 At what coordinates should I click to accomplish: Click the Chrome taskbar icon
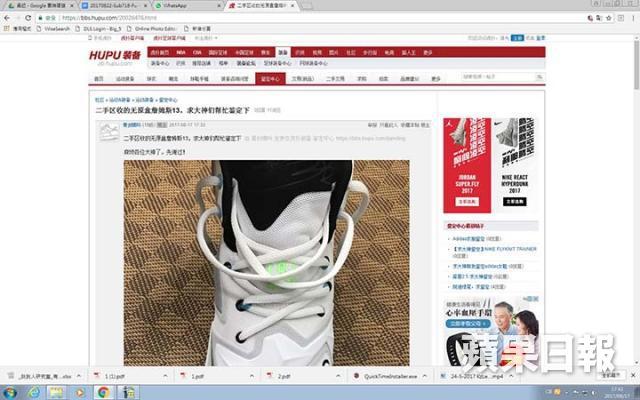click(104, 393)
